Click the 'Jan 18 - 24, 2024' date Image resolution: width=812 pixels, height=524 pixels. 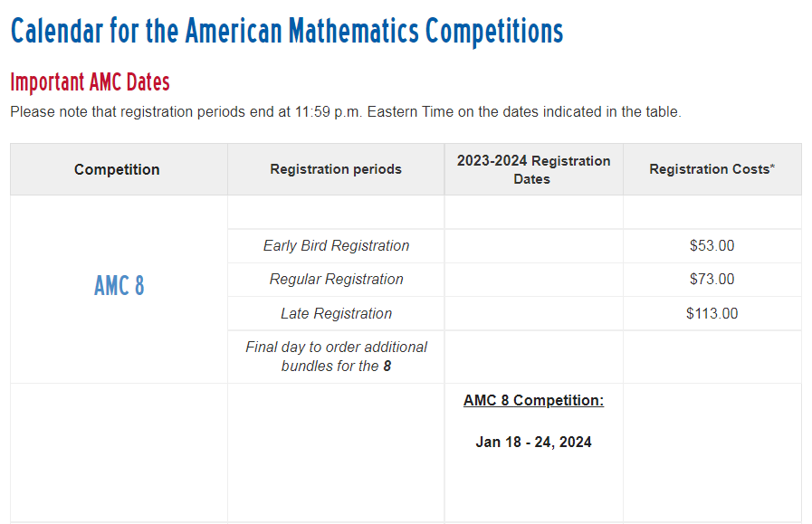pos(533,443)
